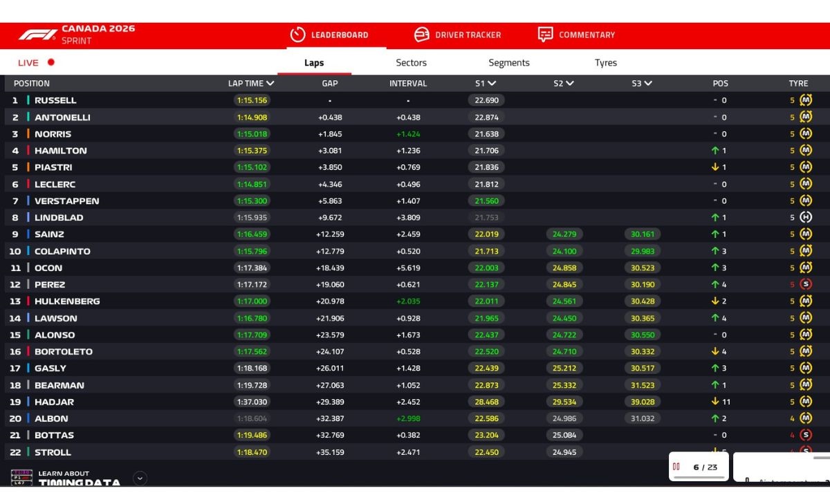Click Gasly's medium tyre icon

806,368
